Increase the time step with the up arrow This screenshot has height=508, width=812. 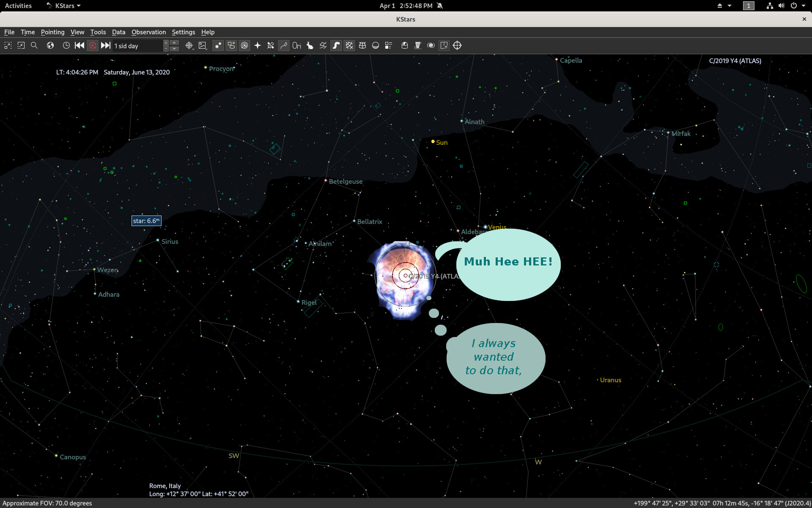pyautogui.click(x=175, y=43)
